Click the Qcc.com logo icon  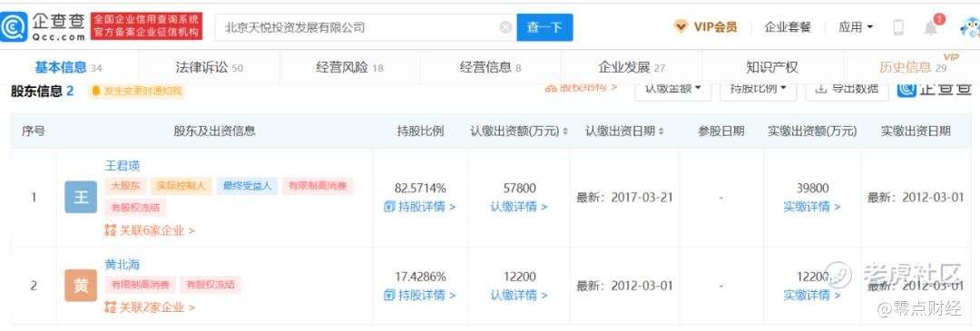click(14, 27)
